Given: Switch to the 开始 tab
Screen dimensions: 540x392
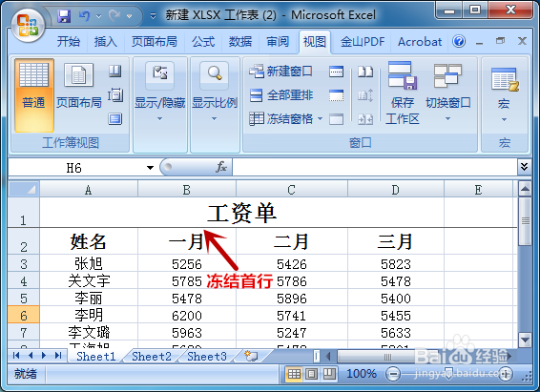Looking at the screenshot, I should 69,42.
